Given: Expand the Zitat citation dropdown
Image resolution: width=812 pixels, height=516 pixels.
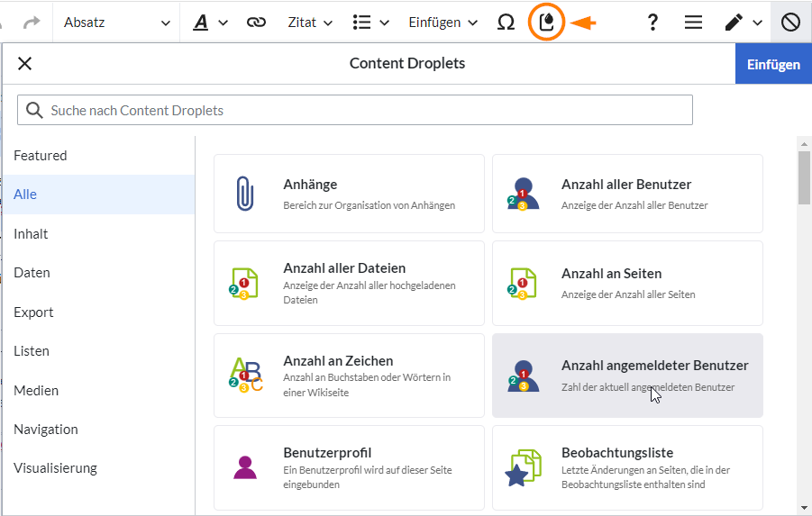Looking at the screenshot, I should (x=310, y=23).
